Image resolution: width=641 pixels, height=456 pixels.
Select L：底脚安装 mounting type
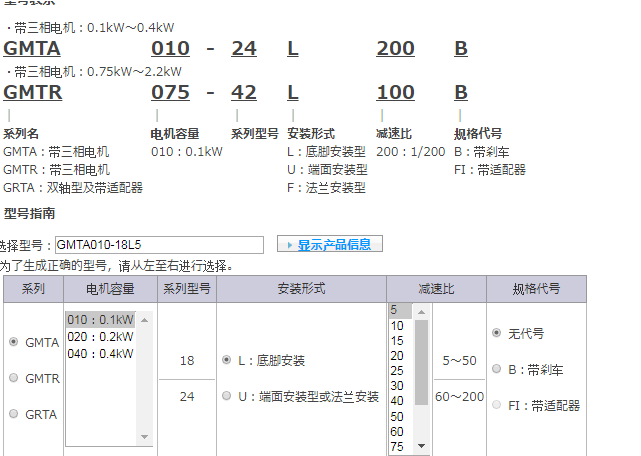[x=226, y=360]
